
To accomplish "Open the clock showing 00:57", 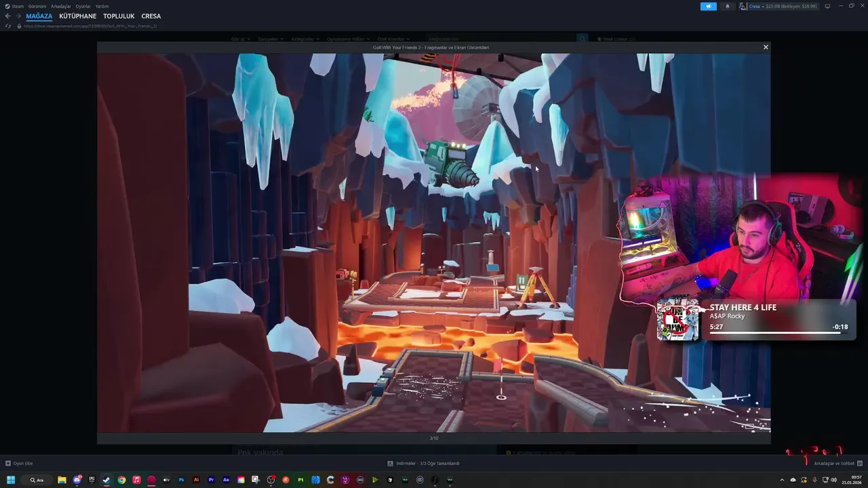I will (852, 480).
